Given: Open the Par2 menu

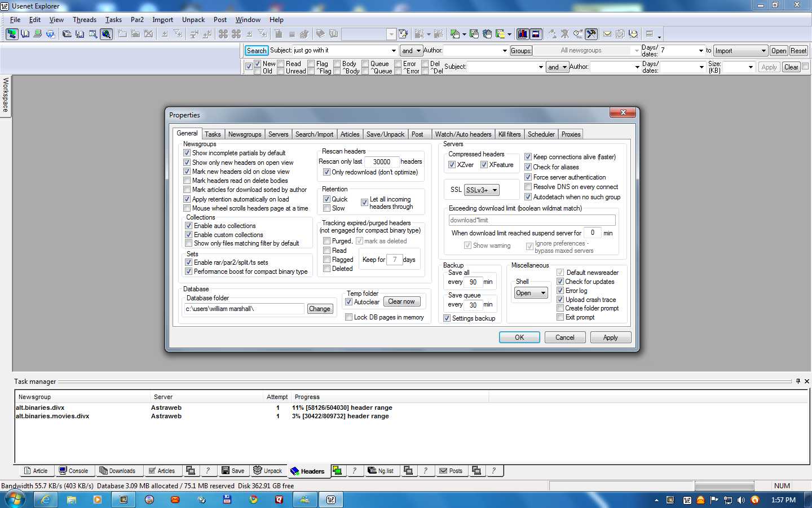Looking at the screenshot, I should coord(137,20).
